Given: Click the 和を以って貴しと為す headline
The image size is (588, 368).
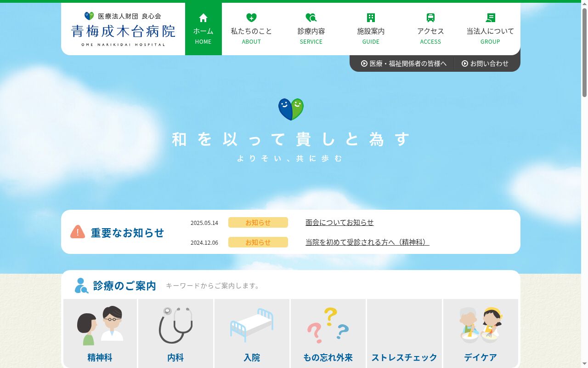Looking at the screenshot, I should tap(290, 138).
